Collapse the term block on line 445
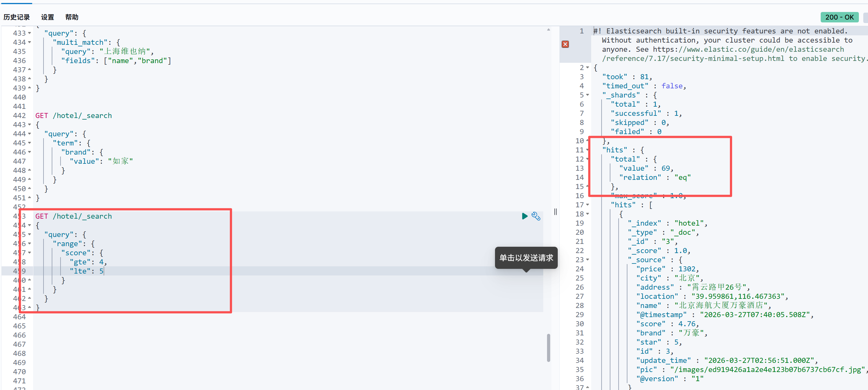 pyautogui.click(x=30, y=143)
